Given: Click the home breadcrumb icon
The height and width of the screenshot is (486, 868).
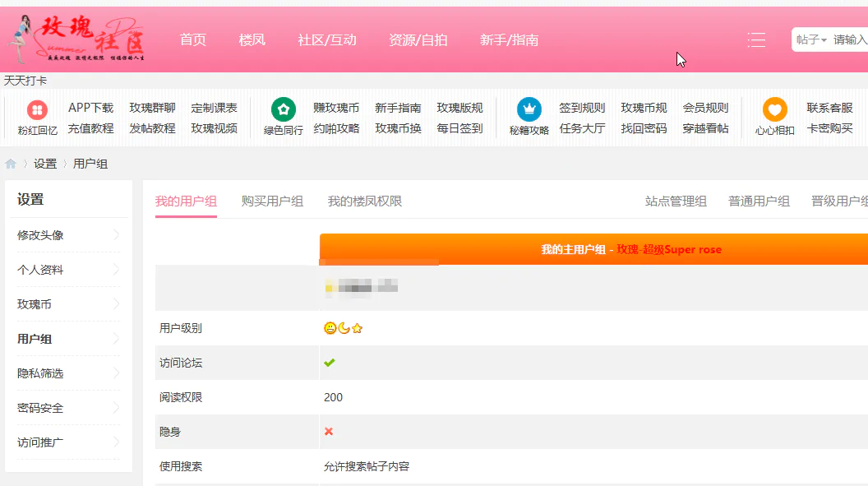Looking at the screenshot, I should pyautogui.click(x=11, y=164).
